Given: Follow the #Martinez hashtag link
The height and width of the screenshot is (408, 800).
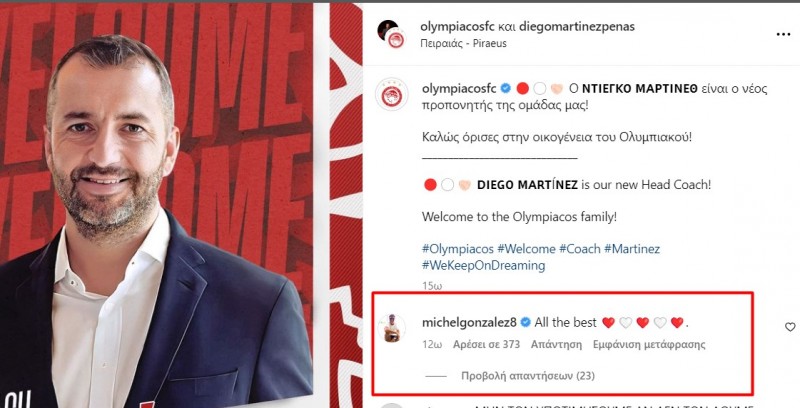Looking at the screenshot, I should click(632, 249).
